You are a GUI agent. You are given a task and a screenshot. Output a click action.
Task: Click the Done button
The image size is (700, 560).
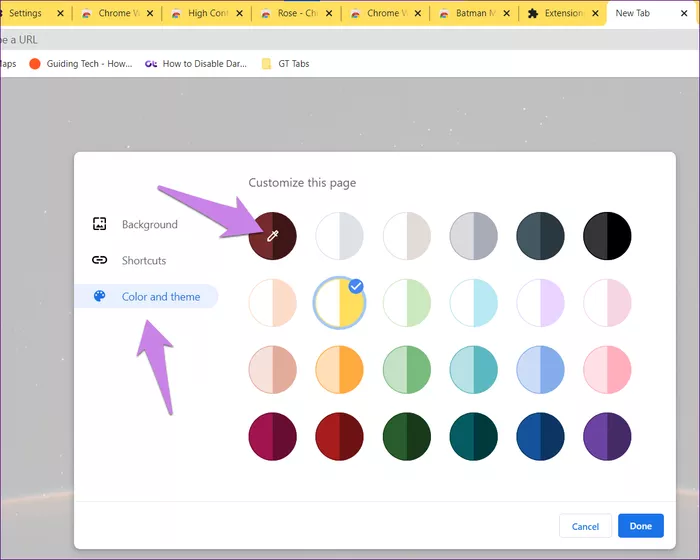641,526
